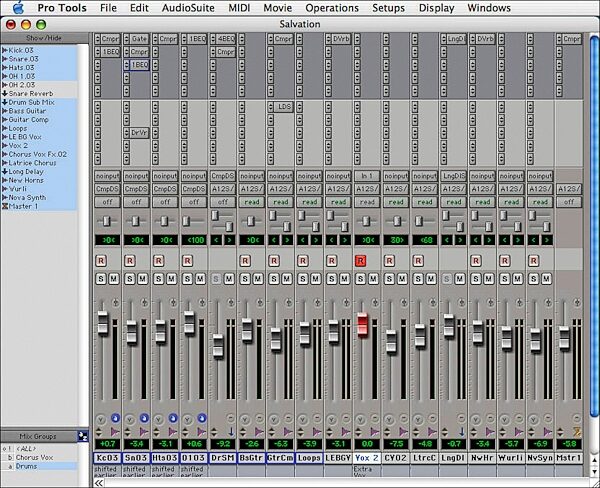Solo the Wurli track
Image resolution: width=600 pixels, height=488 pixels.
[505, 279]
